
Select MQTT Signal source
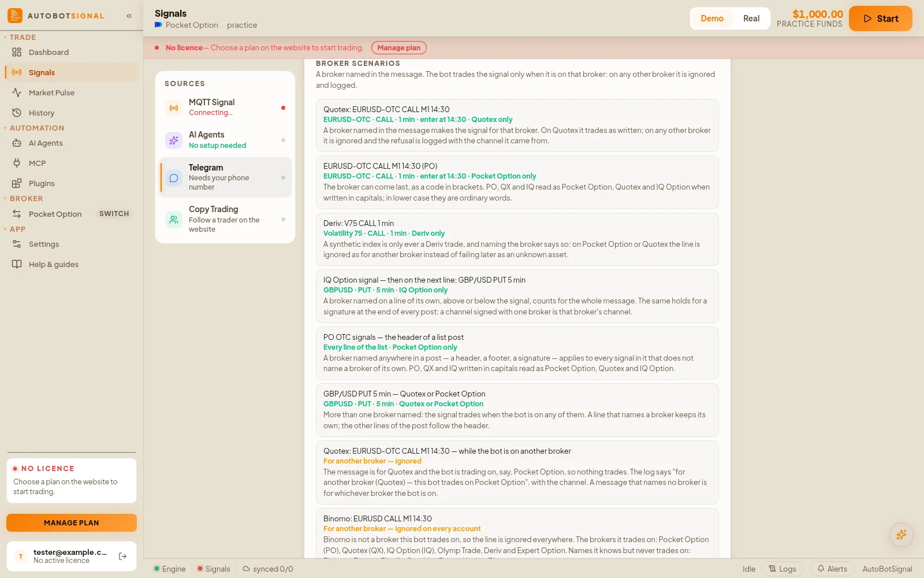225,108
